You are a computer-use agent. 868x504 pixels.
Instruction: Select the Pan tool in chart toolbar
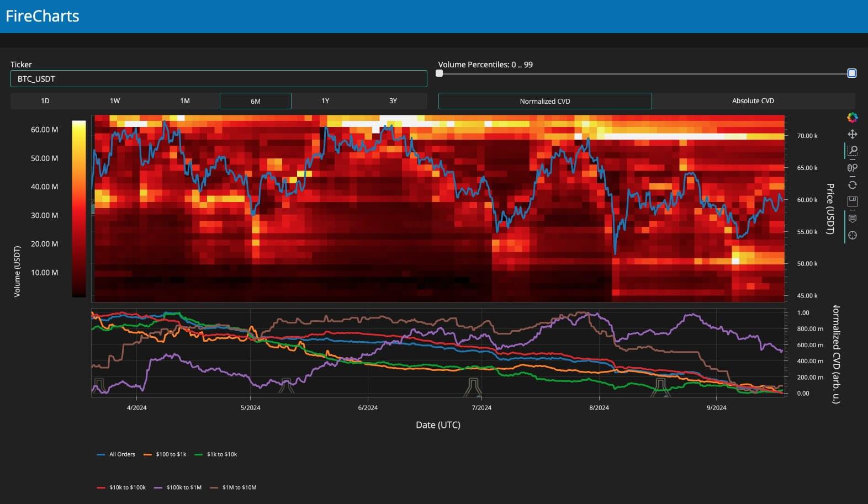pyautogui.click(x=853, y=134)
